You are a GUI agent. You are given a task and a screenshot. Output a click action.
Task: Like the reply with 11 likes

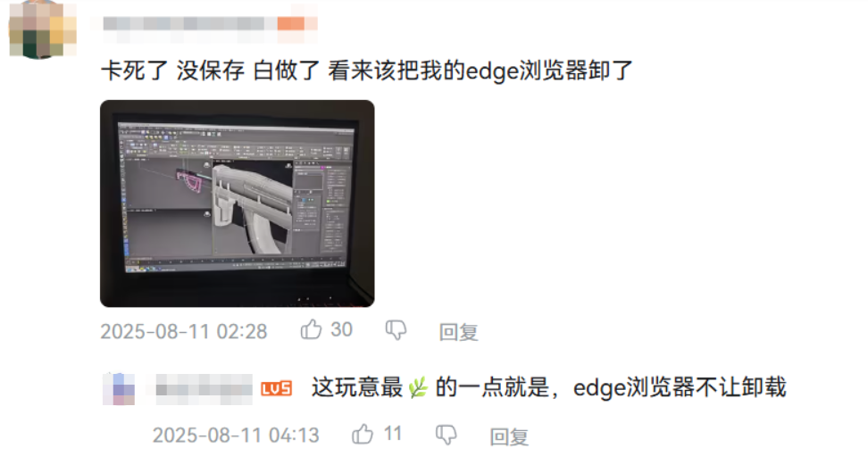[x=363, y=435]
